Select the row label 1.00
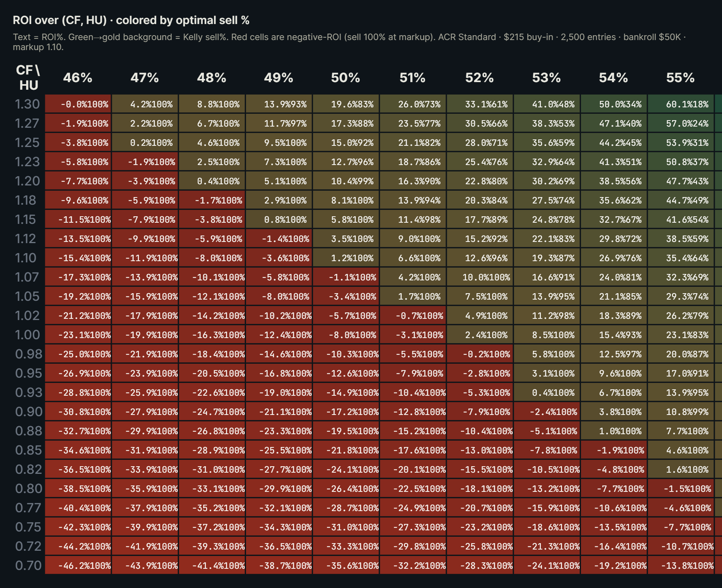 point(27,334)
